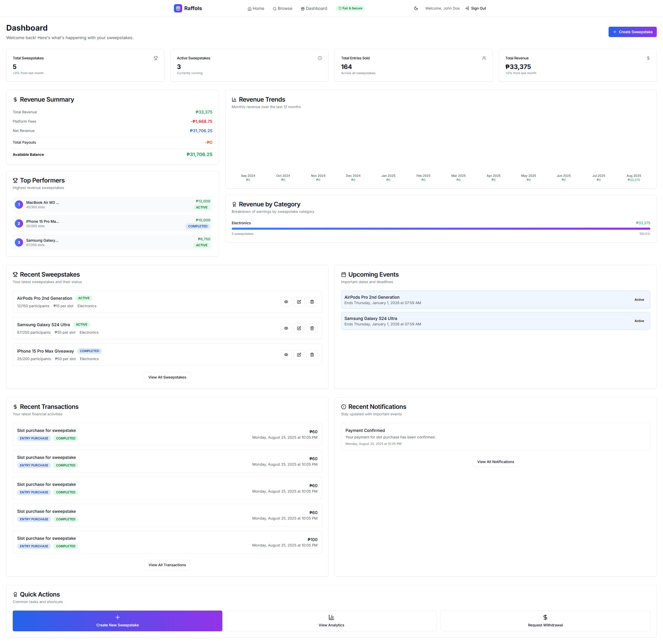
Task: Toggle dark mode moon icon
Action: [416, 9]
